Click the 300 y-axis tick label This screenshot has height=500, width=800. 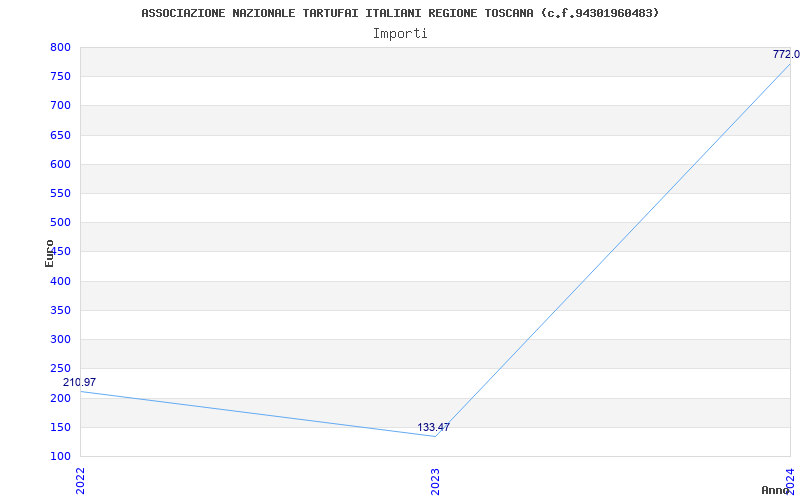(x=60, y=339)
